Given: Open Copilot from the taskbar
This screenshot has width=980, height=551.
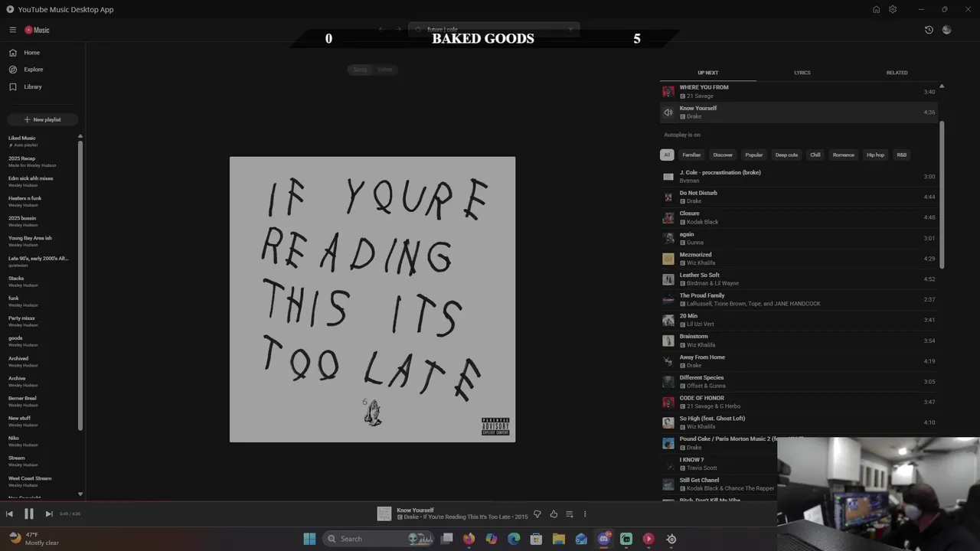Looking at the screenshot, I should 492,539.
